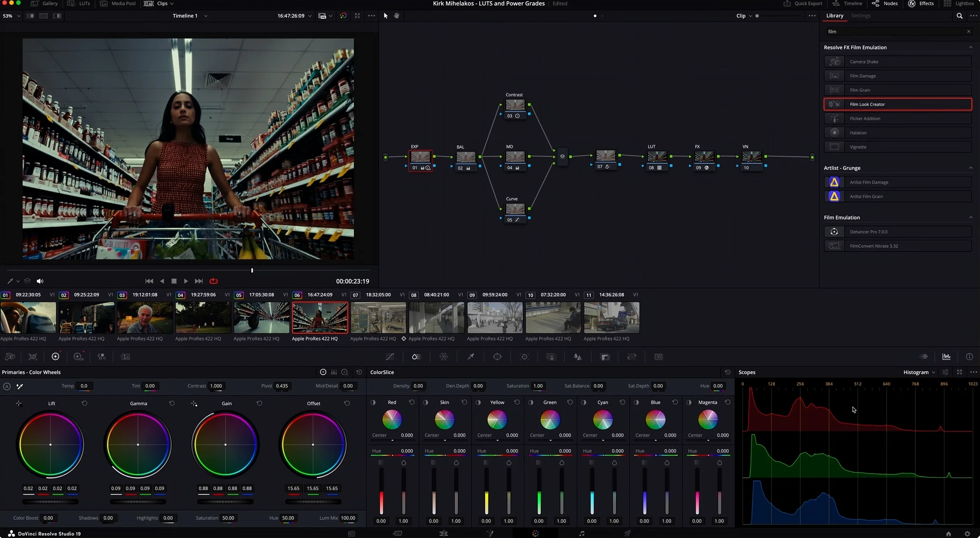
Task: Collapse the Resolve FX Film Emulation section
Action: tap(970, 47)
